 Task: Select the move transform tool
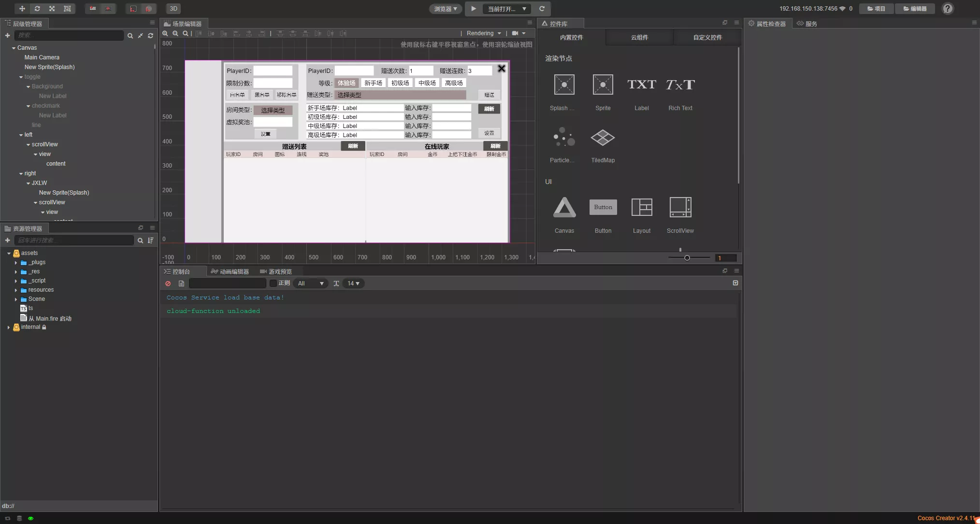(x=22, y=9)
